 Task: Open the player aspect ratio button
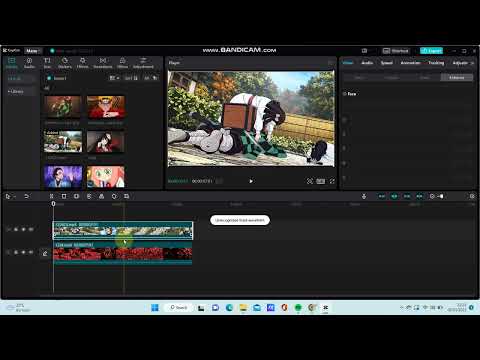tap(321, 181)
